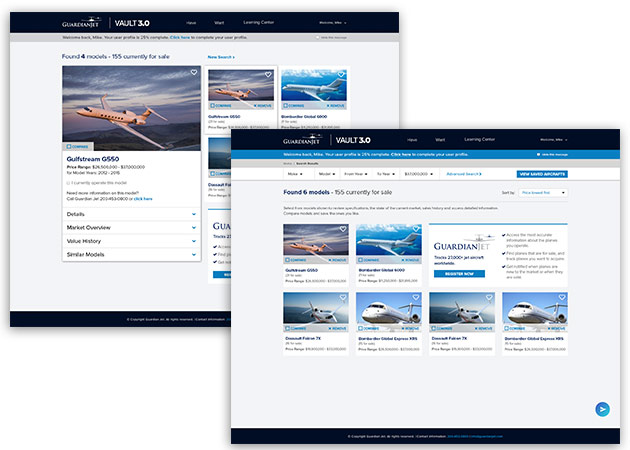Click 'click here' under Call Guardian Jet
Image resolution: width=630 pixels, height=450 pixels.
coord(143,199)
